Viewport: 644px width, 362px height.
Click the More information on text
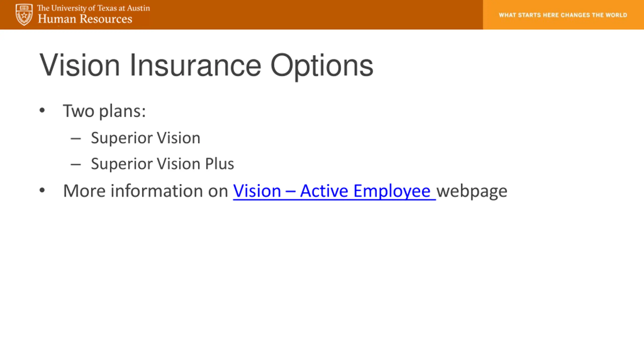146,191
